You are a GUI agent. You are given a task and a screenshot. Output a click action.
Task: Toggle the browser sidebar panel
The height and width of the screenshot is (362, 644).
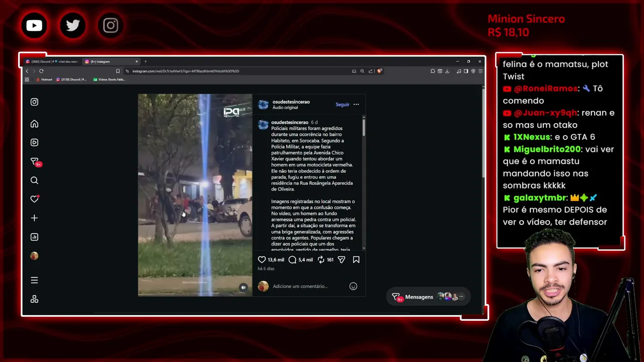pos(466,71)
